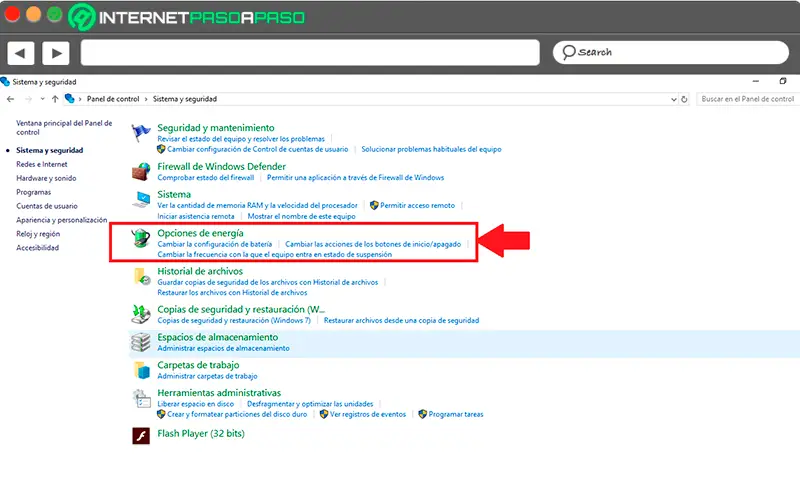Open Ventana principal del Panel de control
This screenshot has height=500, width=800.
coord(64,128)
